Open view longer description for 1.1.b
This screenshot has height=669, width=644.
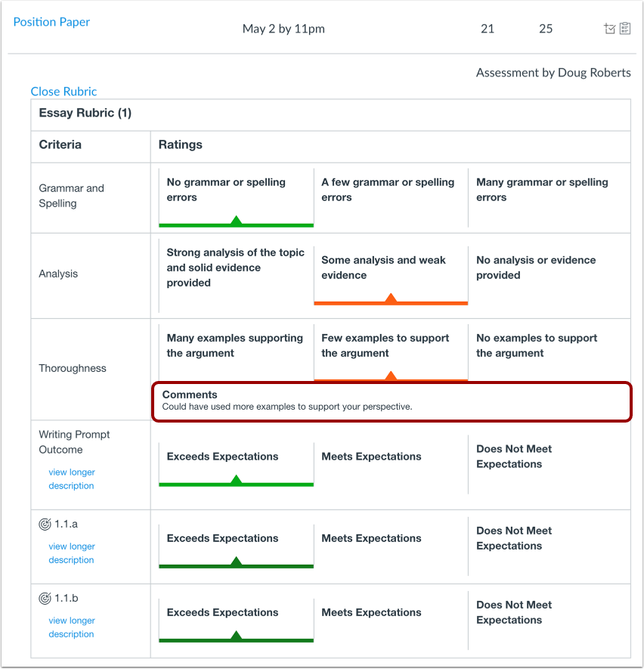pos(72,627)
